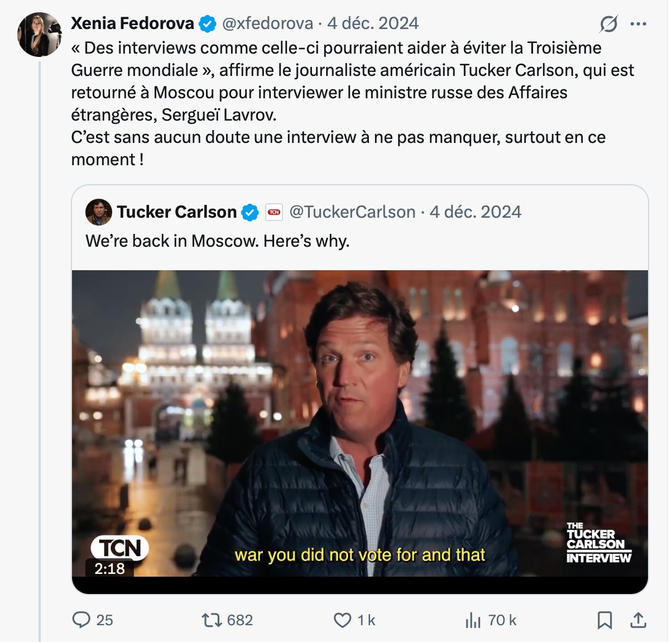
Task: Open Tucker Carlson's small avatar
Action: 99,212
